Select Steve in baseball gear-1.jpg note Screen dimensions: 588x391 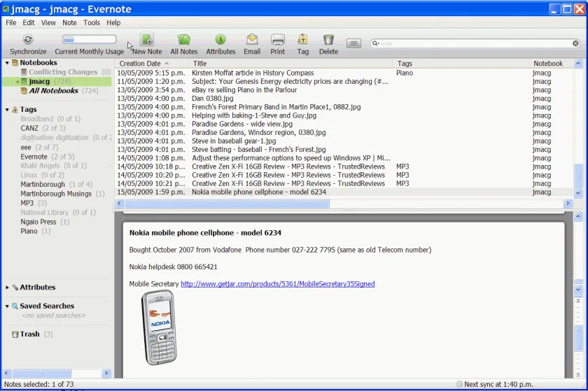click(344, 141)
